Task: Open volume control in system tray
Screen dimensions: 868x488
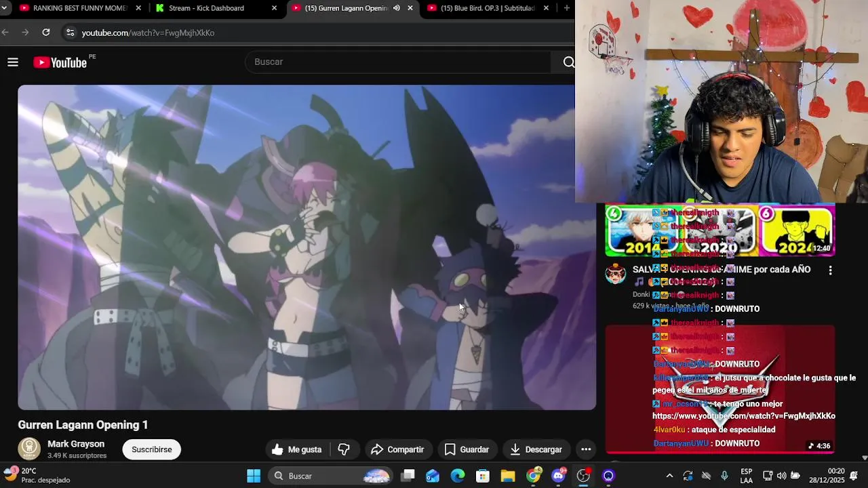Action: point(781,476)
